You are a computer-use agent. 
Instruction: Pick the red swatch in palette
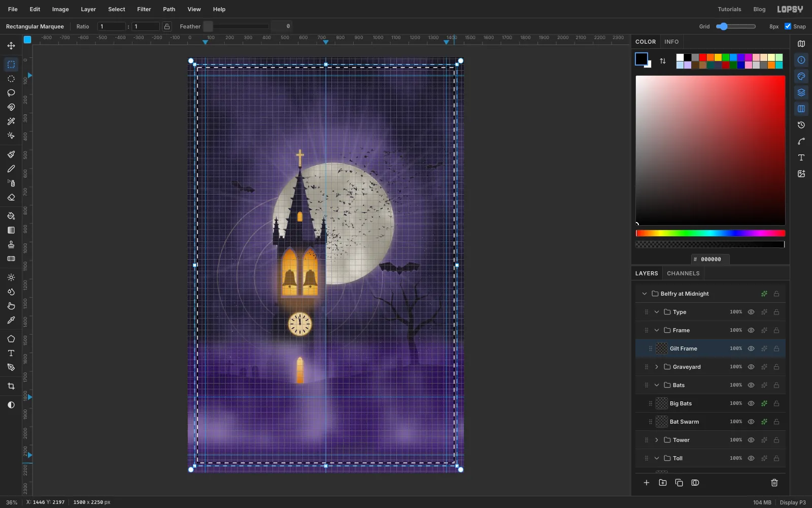(703, 57)
